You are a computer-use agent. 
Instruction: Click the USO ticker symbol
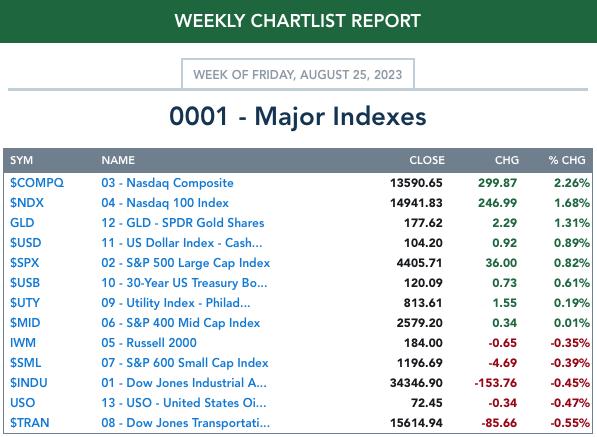pyautogui.click(x=22, y=403)
